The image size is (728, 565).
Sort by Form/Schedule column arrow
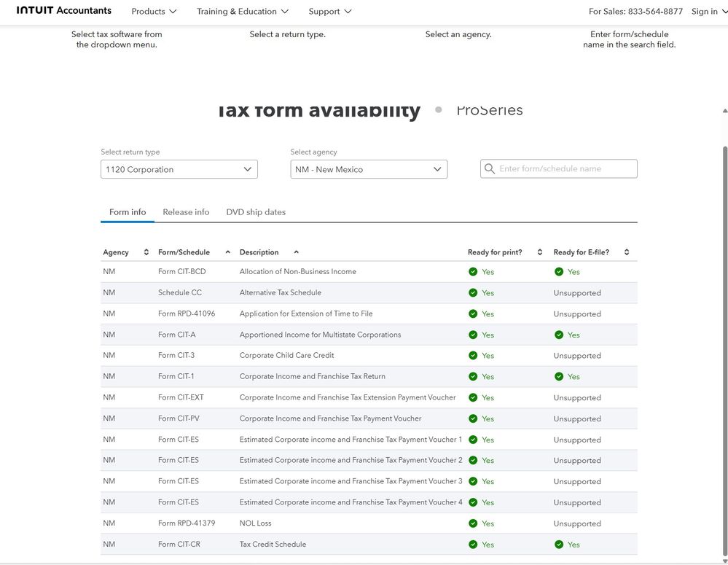227,252
